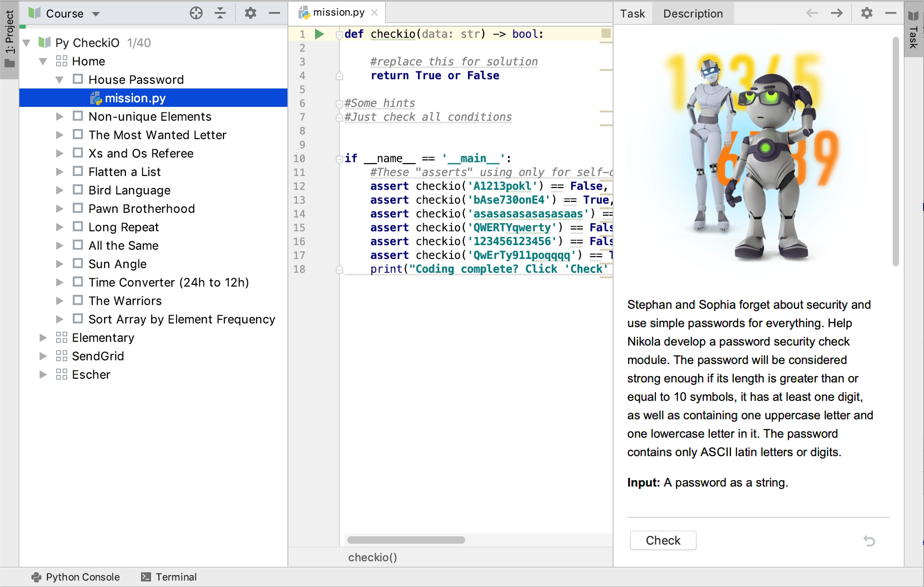924x587 pixels.
Task: Toggle checkbox for Xs and Os Referee
Action: coord(77,153)
